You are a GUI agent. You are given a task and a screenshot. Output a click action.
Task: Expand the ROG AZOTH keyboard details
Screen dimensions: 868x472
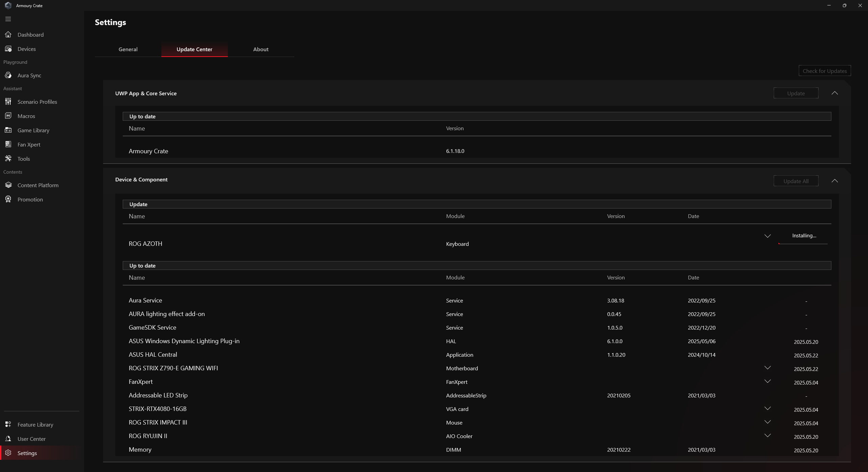767,236
